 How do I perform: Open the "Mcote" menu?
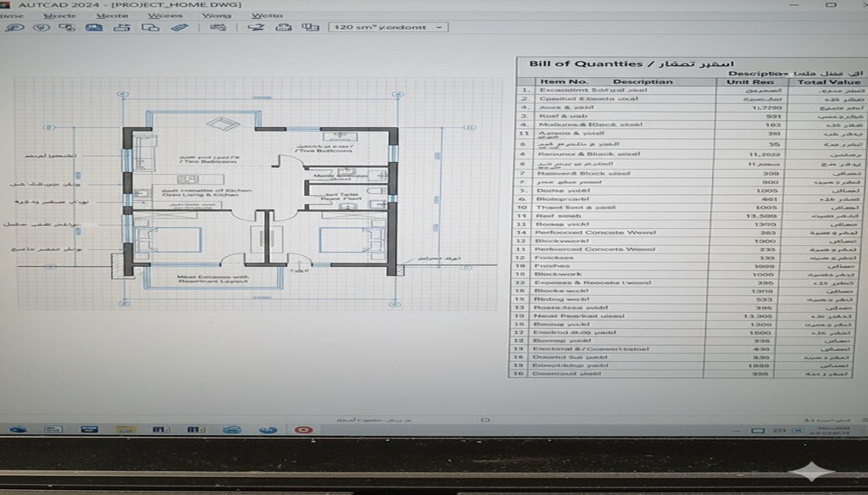pyautogui.click(x=112, y=15)
